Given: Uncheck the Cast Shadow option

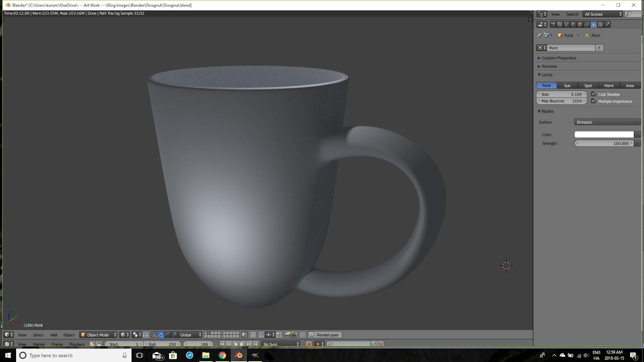Looking at the screenshot, I should 594,94.
